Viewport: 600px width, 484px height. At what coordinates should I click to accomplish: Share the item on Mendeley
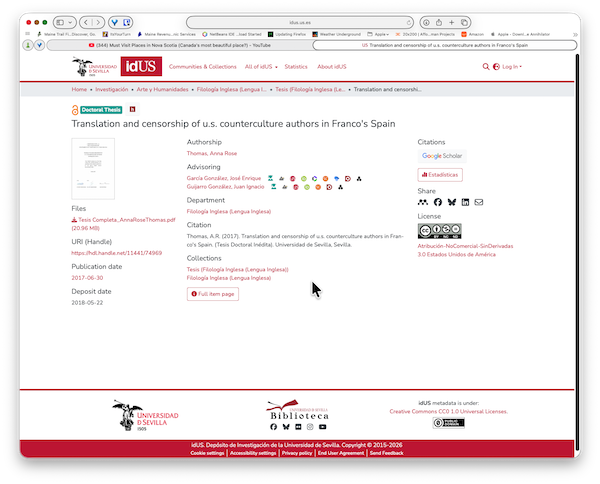click(423, 202)
